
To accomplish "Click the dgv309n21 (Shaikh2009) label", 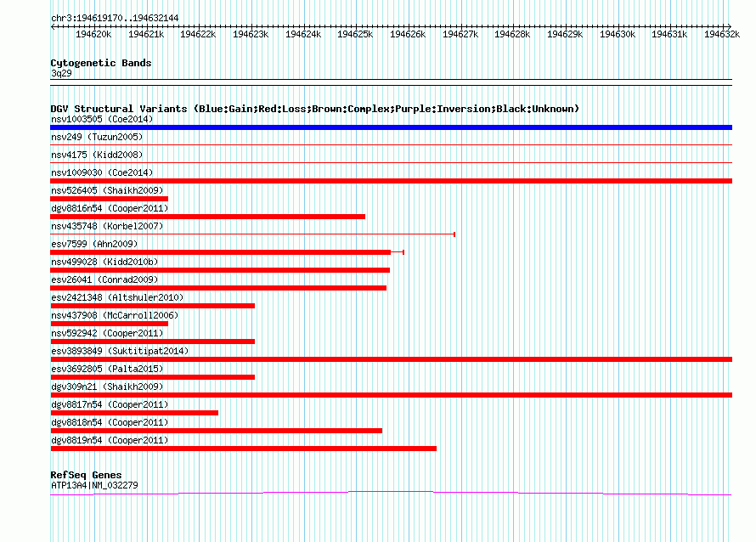I will 107,387.
